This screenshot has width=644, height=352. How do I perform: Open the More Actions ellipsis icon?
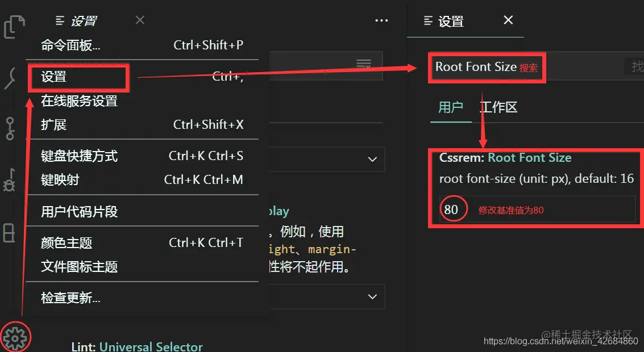(x=381, y=20)
